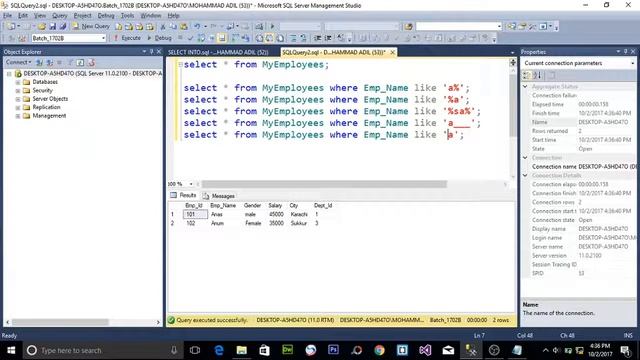
Task: Open the Batch_1702B database dropdown
Action: (x=103, y=38)
